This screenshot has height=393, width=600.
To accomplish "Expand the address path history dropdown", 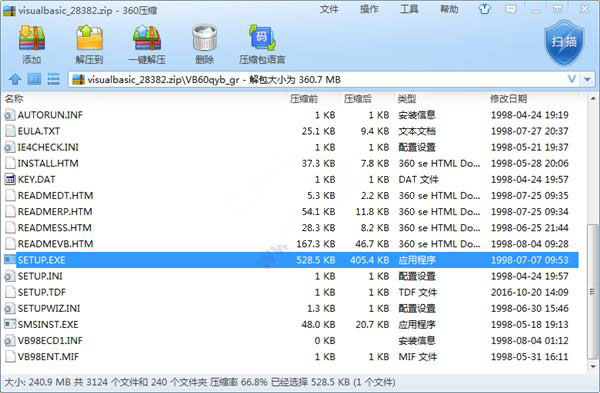I will [572, 80].
